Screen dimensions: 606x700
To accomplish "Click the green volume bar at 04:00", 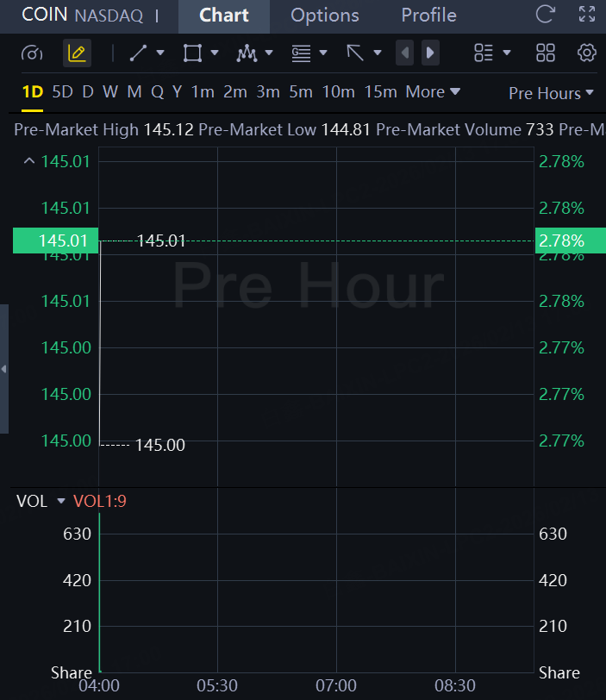I will (99, 592).
